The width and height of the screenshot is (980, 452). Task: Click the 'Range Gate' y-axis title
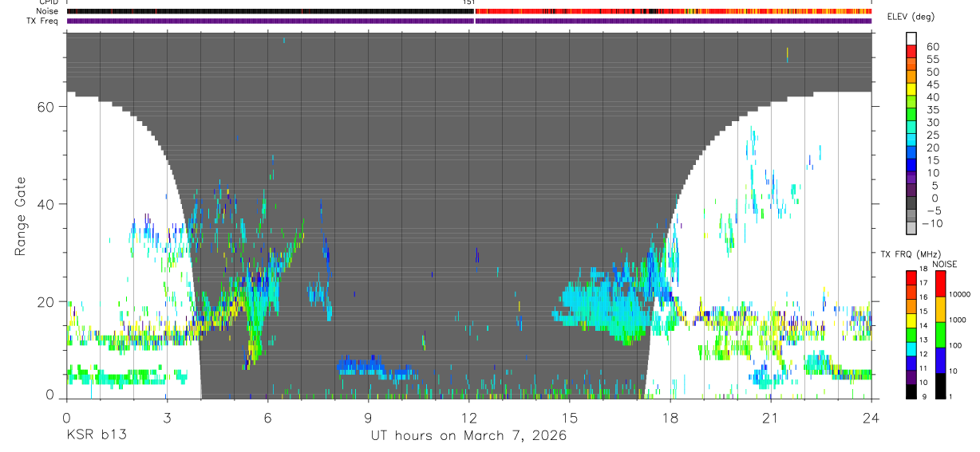pos(21,216)
